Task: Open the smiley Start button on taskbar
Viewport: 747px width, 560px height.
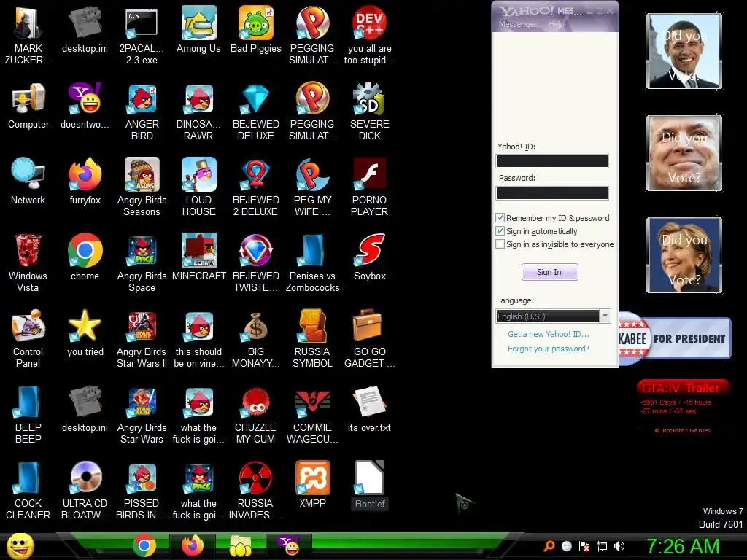Action: pyautogui.click(x=20, y=545)
